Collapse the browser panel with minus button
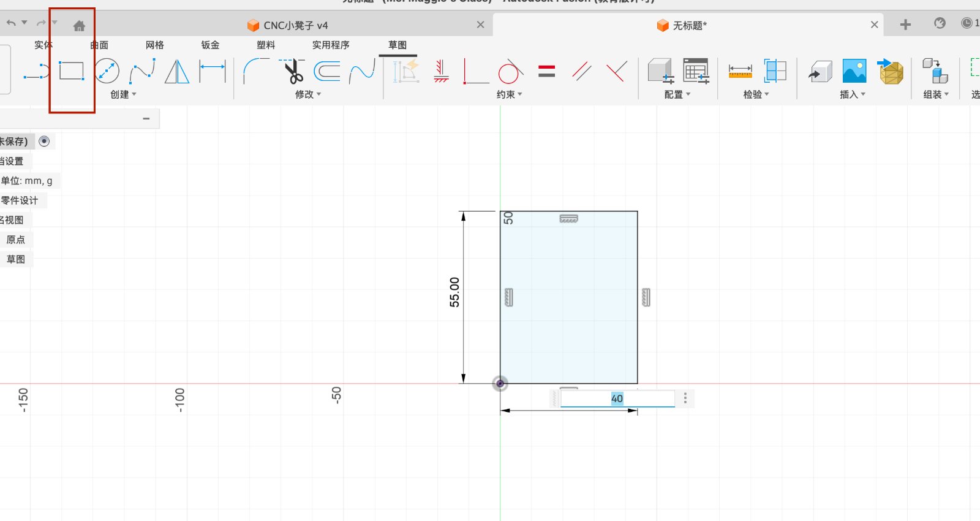The width and height of the screenshot is (980, 521). pos(146,118)
